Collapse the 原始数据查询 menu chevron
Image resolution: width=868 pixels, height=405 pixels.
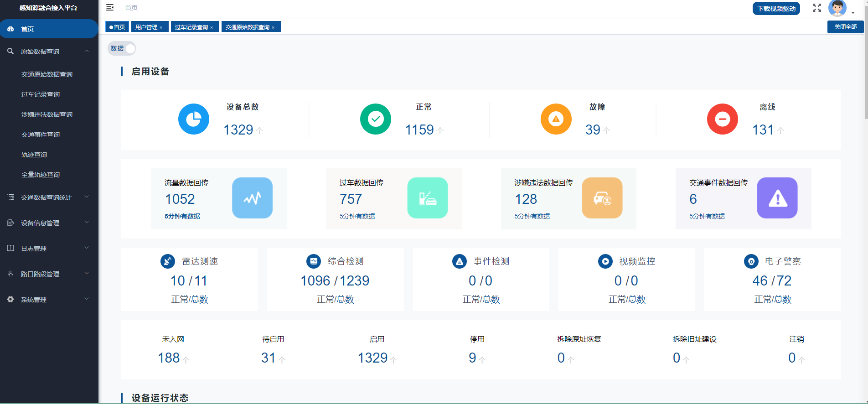(87, 51)
